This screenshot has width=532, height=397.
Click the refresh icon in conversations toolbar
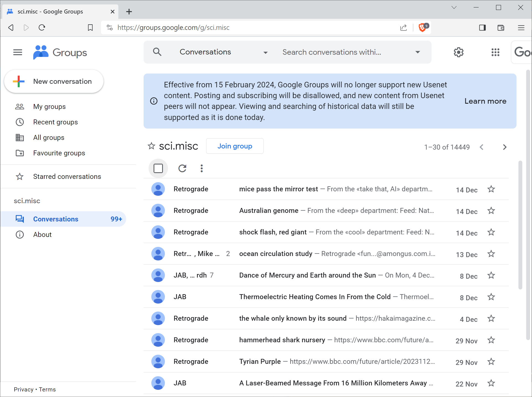tap(182, 168)
